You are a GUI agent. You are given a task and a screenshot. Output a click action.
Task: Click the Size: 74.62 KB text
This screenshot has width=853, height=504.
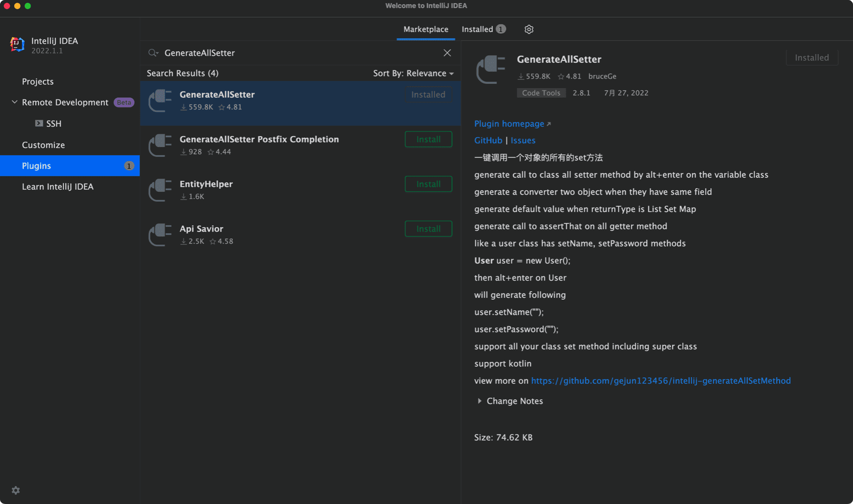point(503,437)
